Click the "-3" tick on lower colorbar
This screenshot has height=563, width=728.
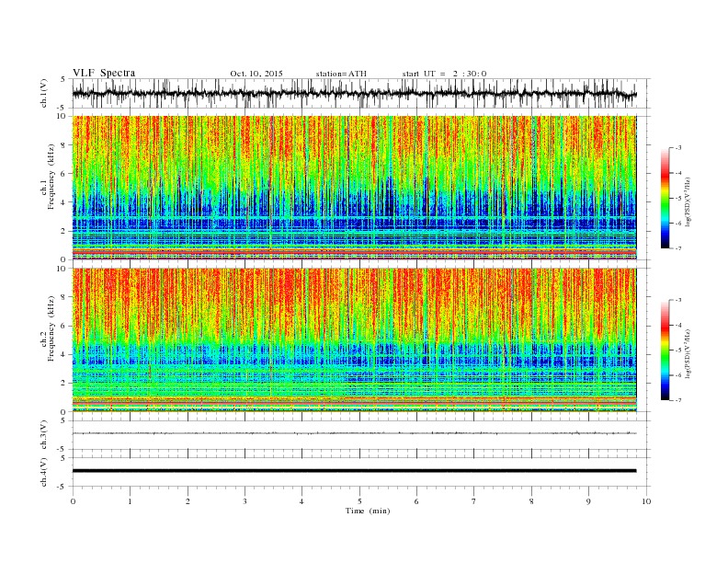tap(678, 300)
